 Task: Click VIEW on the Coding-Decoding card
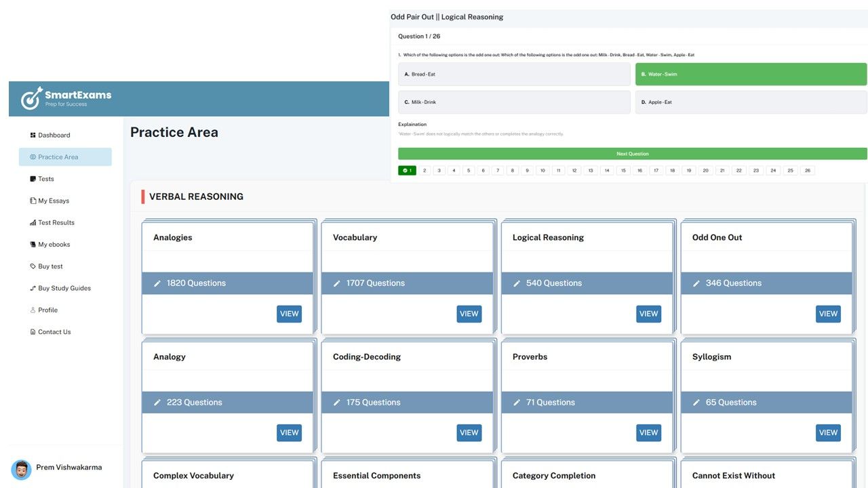(x=469, y=432)
